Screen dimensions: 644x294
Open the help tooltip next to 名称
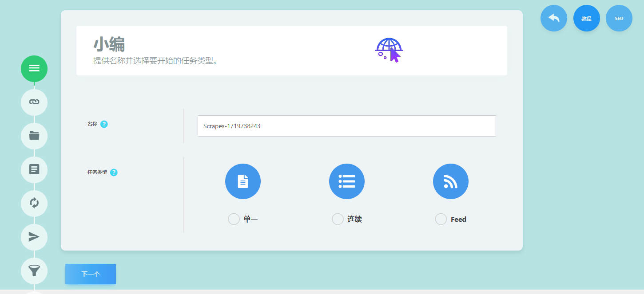coord(104,124)
